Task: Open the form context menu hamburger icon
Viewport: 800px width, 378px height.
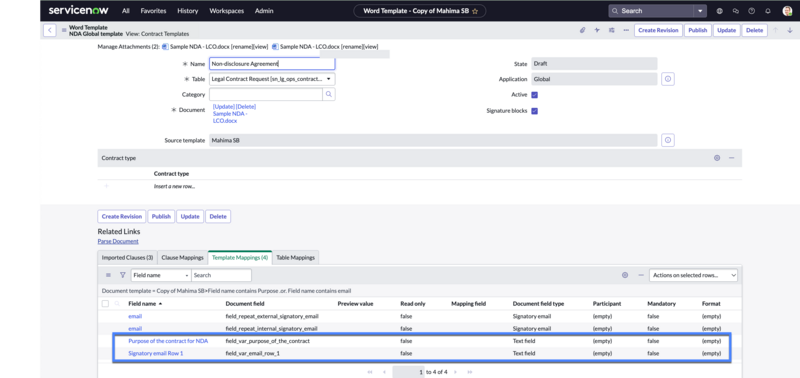Action: click(x=64, y=31)
